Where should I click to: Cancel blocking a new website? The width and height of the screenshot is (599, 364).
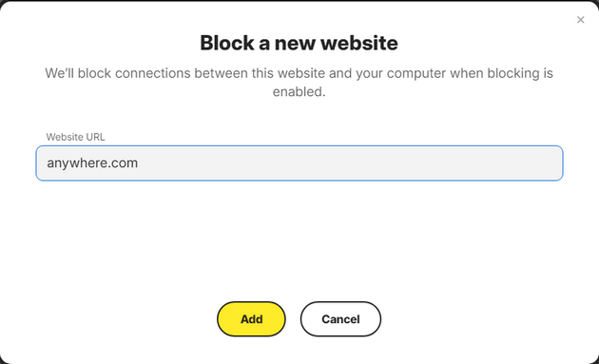[340, 319]
